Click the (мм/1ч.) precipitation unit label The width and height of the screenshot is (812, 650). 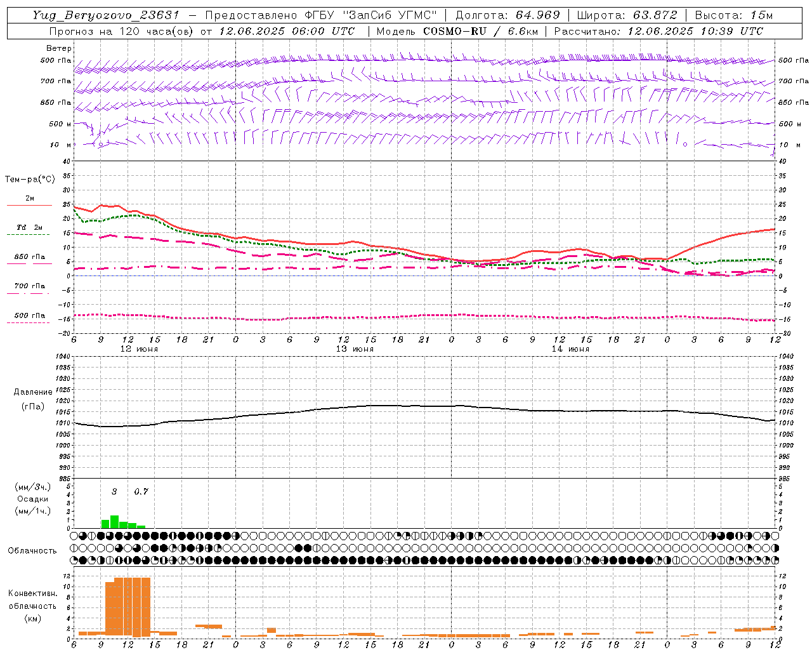click(x=33, y=511)
